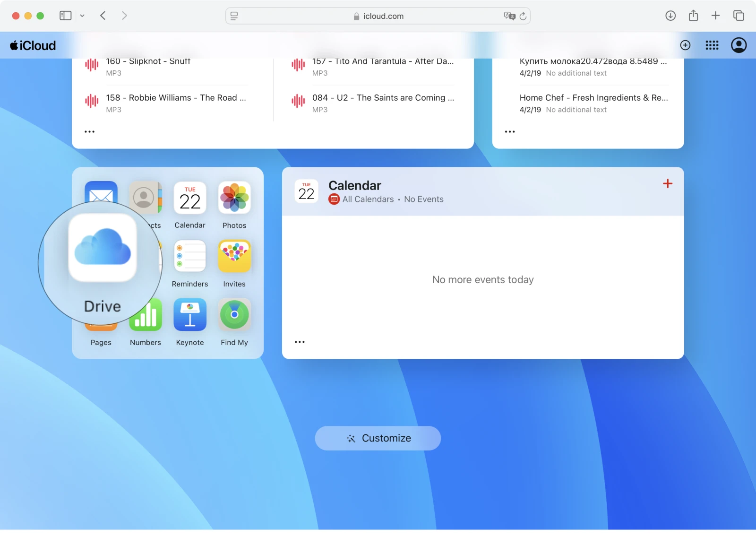Open the music widget's ellipsis menu

[90, 131]
